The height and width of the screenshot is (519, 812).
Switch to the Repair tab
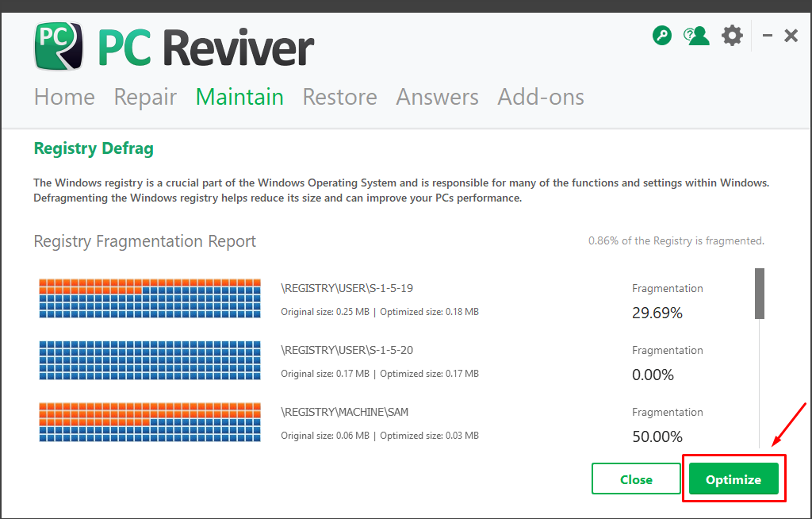(x=145, y=97)
